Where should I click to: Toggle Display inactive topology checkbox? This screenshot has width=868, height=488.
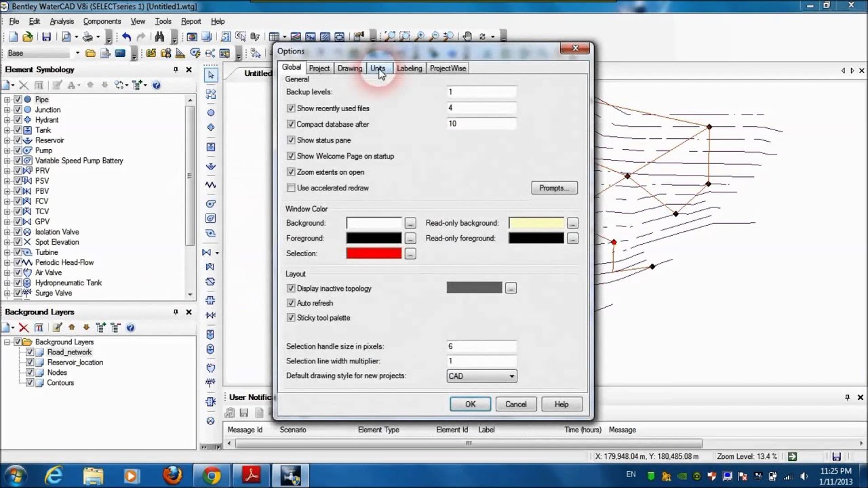(x=291, y=289)
